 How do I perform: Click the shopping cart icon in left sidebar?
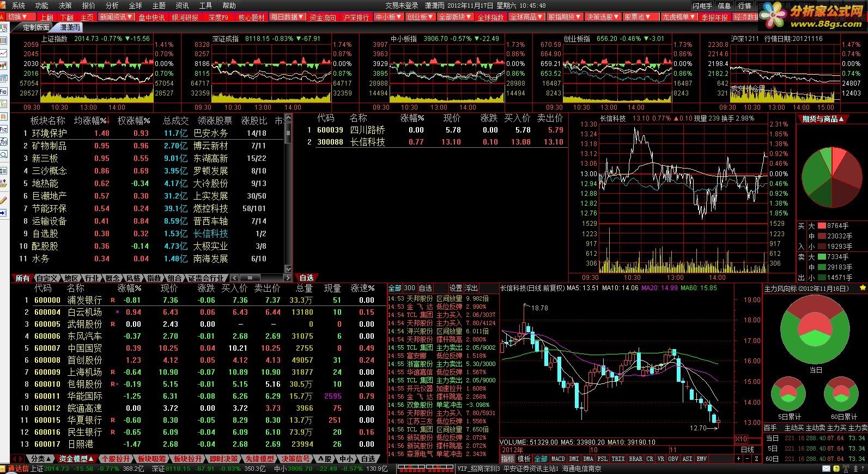(4, 183)
